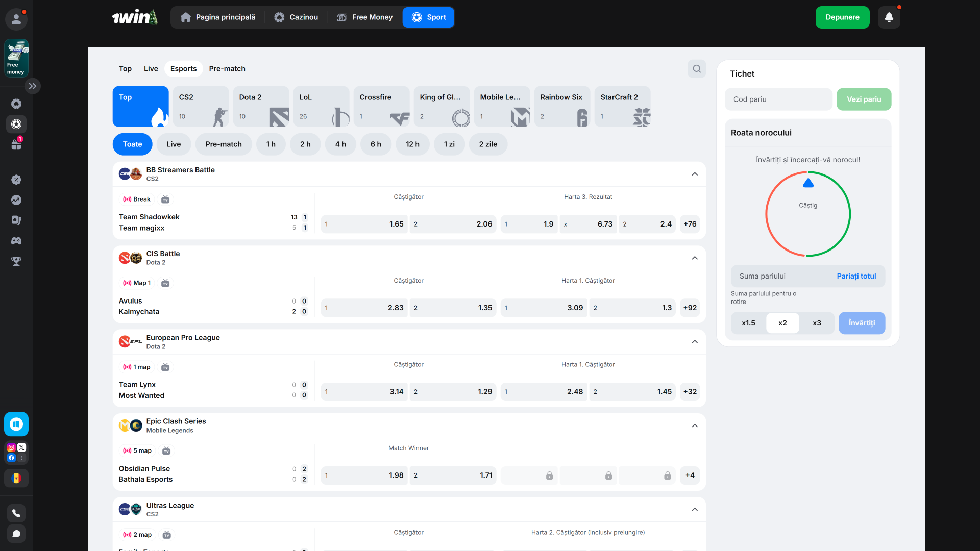Open the trophy icon in sidebar

click(16, 261)
